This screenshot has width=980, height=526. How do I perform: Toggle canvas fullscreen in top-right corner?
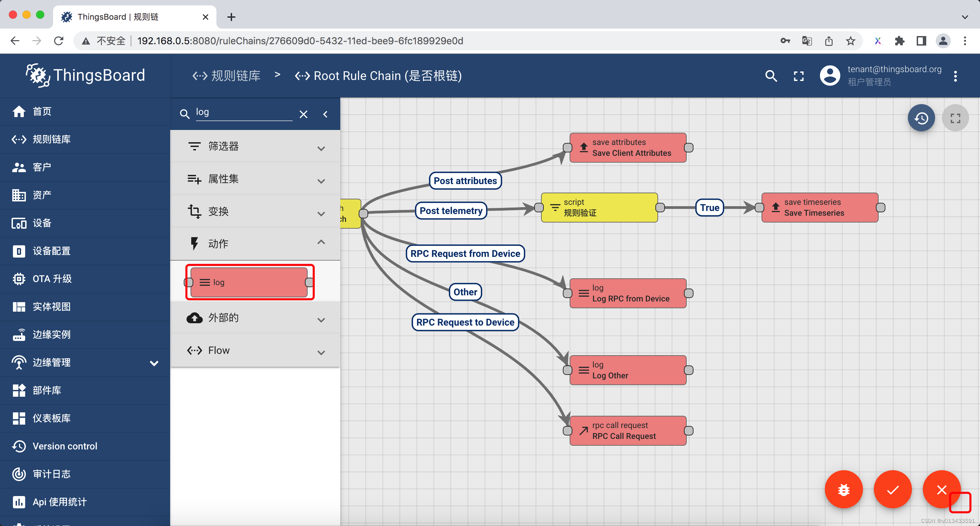[x=955, y=118]
